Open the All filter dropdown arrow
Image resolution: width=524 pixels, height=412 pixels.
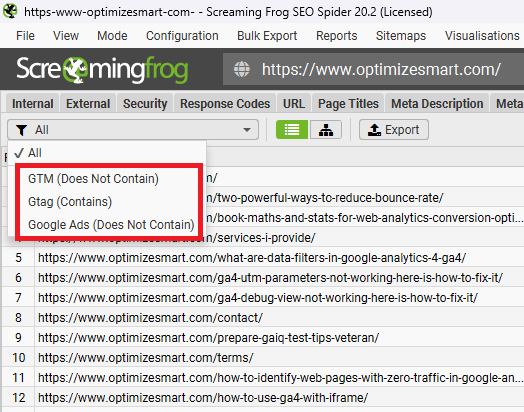(247, 130)
